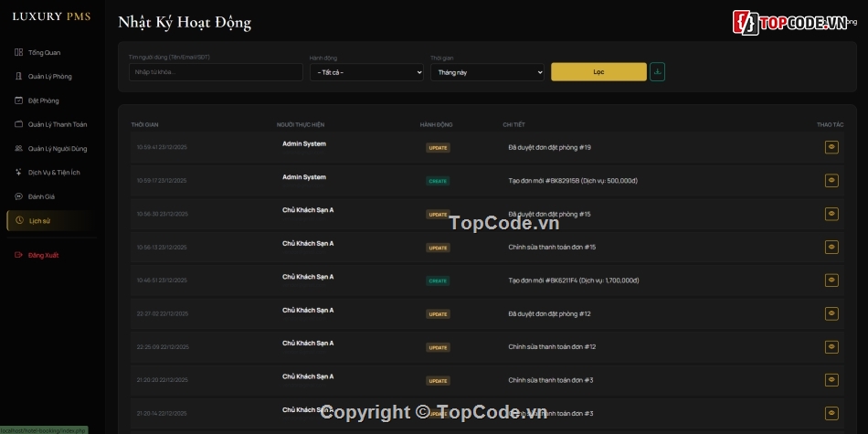This screenshot has height=434, width=868.
Task: Click 'Chủ Khách Sạn A' in the 10:56:30 row
Action: (308, 210)
